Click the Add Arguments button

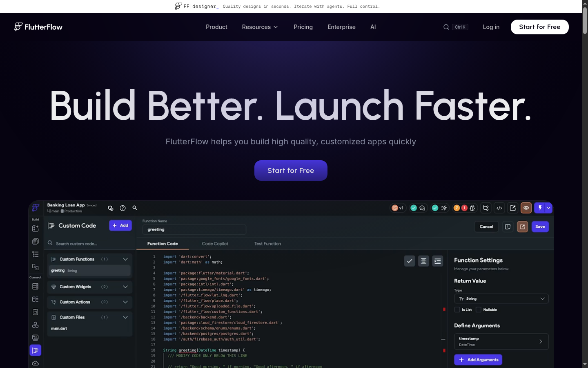point(478,360)
